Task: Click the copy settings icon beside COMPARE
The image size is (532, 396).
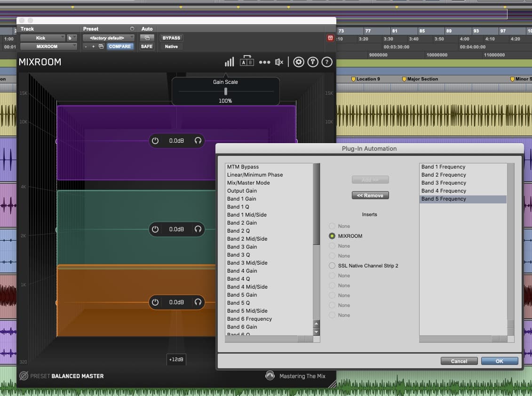Action: (101, 47)
